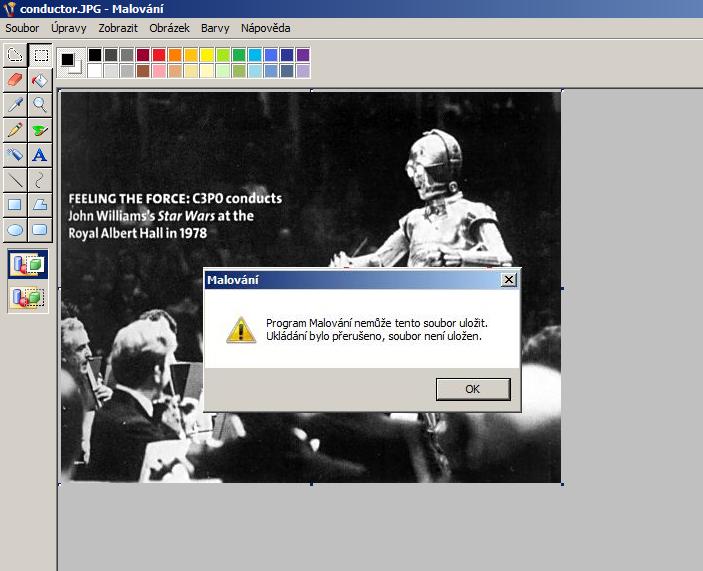Pick the Rectangle shape tool
This screenshot has height=571, width=703.
(x=15, y=205)
